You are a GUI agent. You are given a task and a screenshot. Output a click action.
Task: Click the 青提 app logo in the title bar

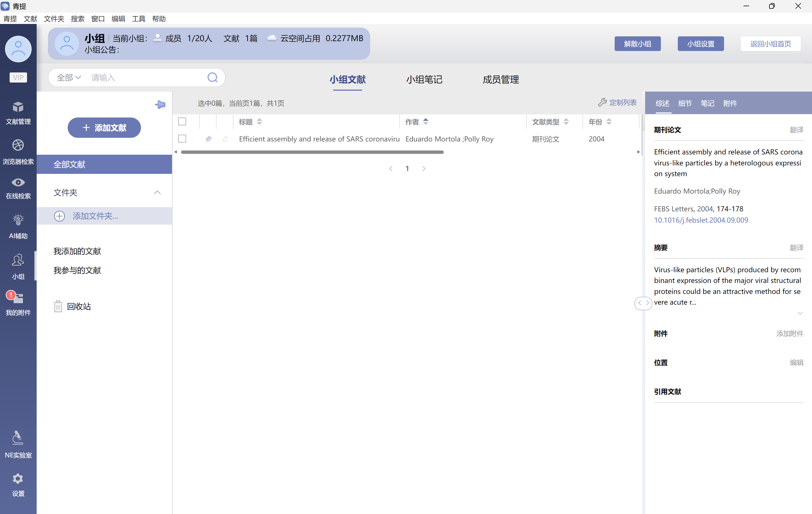coord(5,6)
